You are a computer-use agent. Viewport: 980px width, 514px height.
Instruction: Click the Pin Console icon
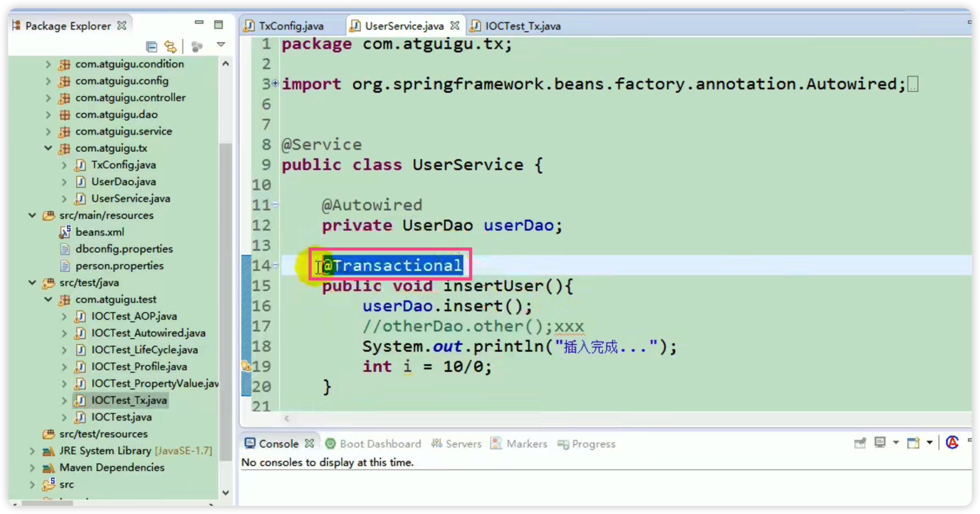[860, 444]
